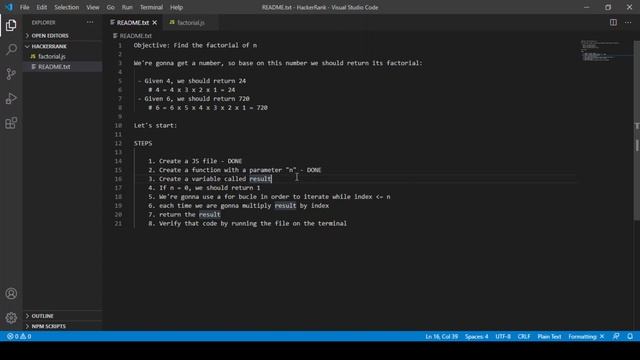This screenshot has height=360, width=640.
Task: Click the highlighted word result on line 16
Action: 260,179
